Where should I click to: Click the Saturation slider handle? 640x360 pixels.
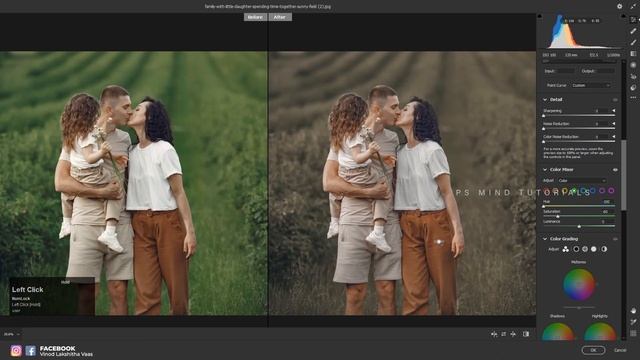click(x=558, y=216)
